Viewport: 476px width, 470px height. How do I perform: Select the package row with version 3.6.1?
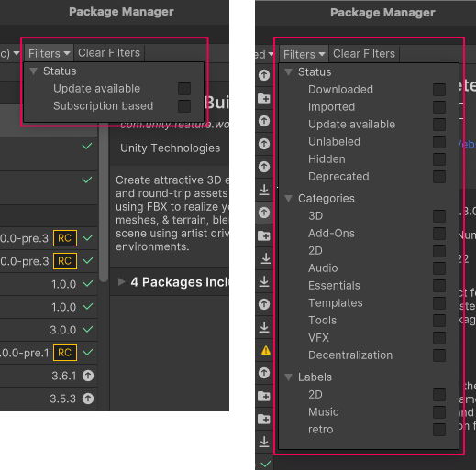pyautogui.click(x=49, y=376)
